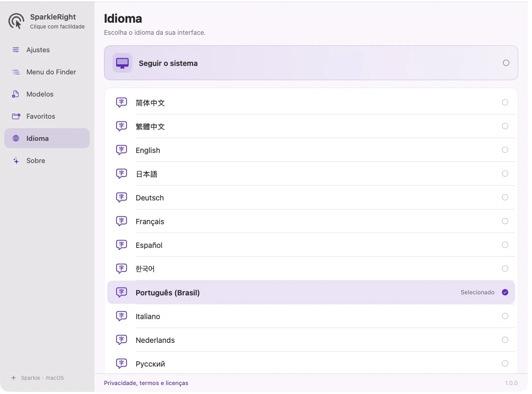Viewport: 532px width, 394px height.
Task: Open the Sobre section
Action: (x=47, y=161)
